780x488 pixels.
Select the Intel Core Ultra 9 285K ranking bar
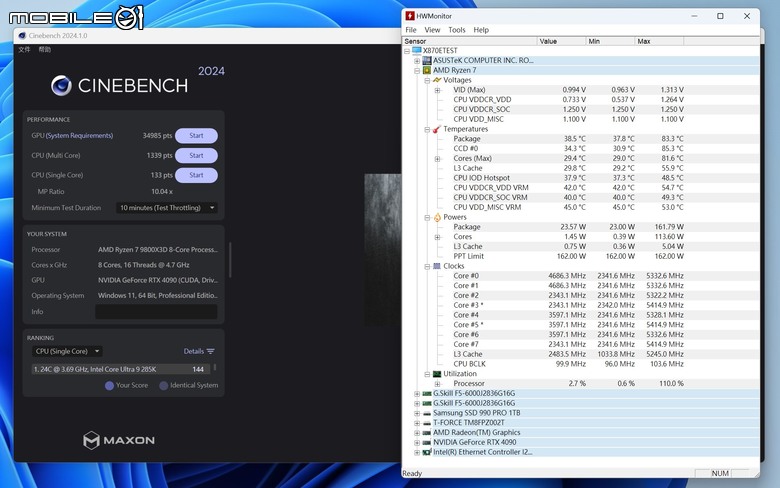coord(121,369)
